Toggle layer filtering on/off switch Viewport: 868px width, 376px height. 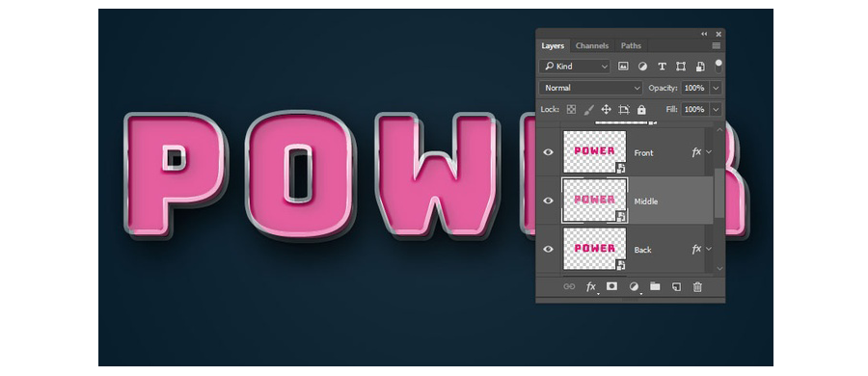(719, 66)
